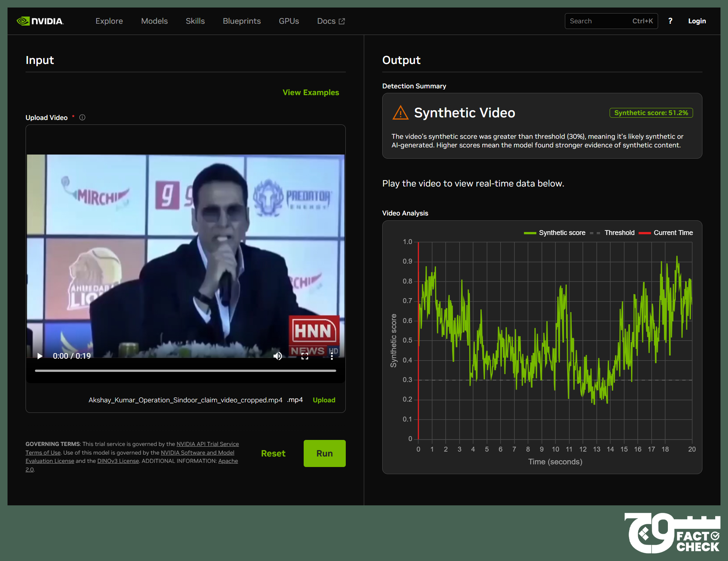The image size is (728, 561).
Task: Enter fullscreen on the video player
Action: pos(305,356)
